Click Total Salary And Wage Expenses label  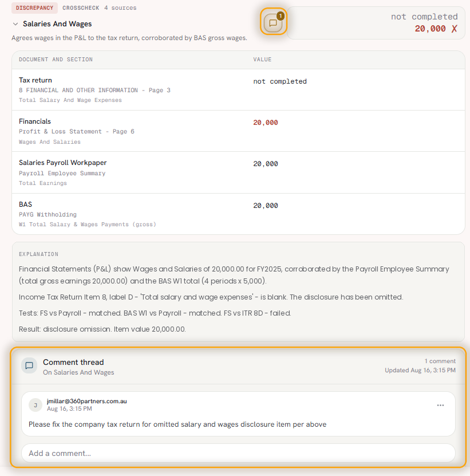pyautogui.click(x=70, y=100)
